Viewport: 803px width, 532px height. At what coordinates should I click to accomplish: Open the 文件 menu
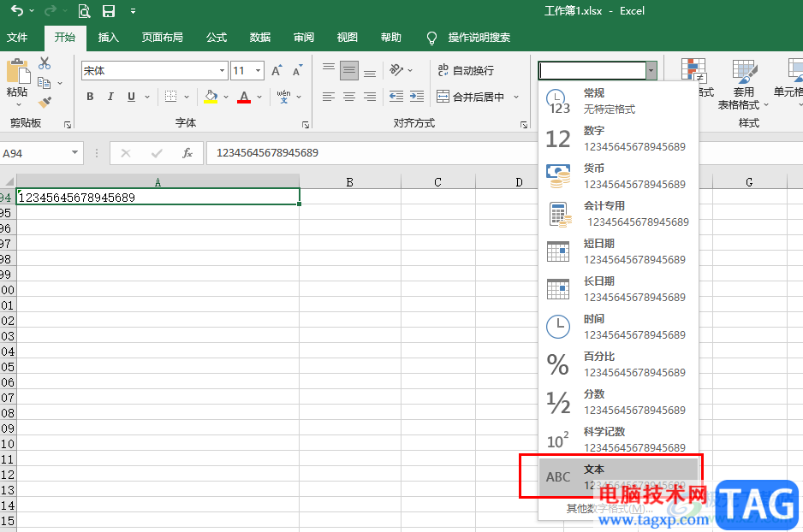click(17, 38)
